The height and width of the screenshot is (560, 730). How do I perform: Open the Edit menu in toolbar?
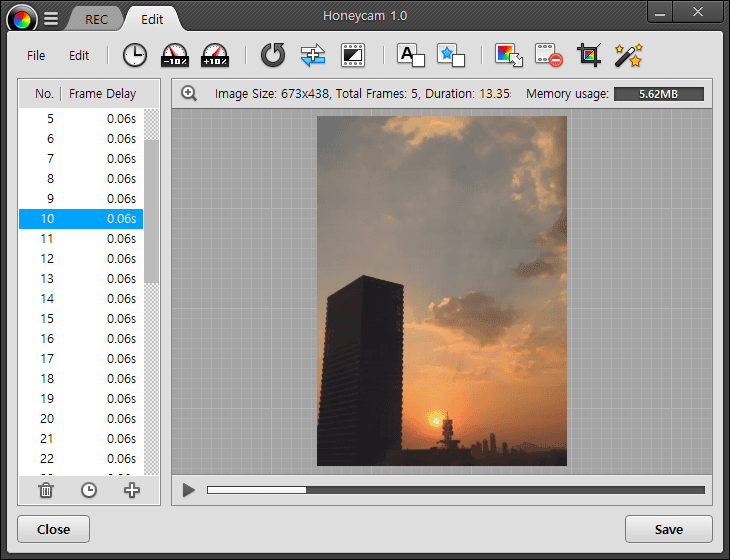(79, 56)
